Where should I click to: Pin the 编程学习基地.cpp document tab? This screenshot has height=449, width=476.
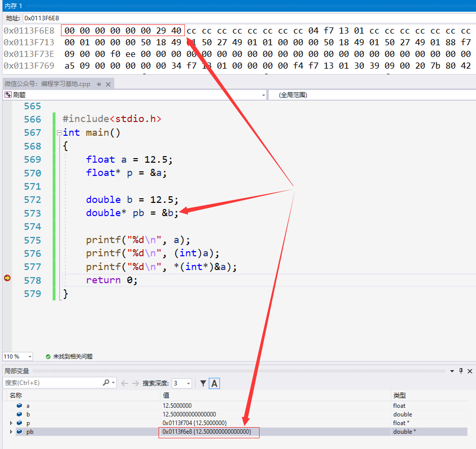(x=99, y=84)
